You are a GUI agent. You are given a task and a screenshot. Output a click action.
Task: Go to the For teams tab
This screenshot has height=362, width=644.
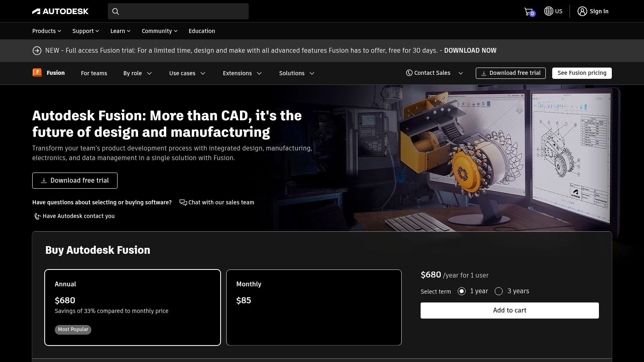click(x=94, y=73)
